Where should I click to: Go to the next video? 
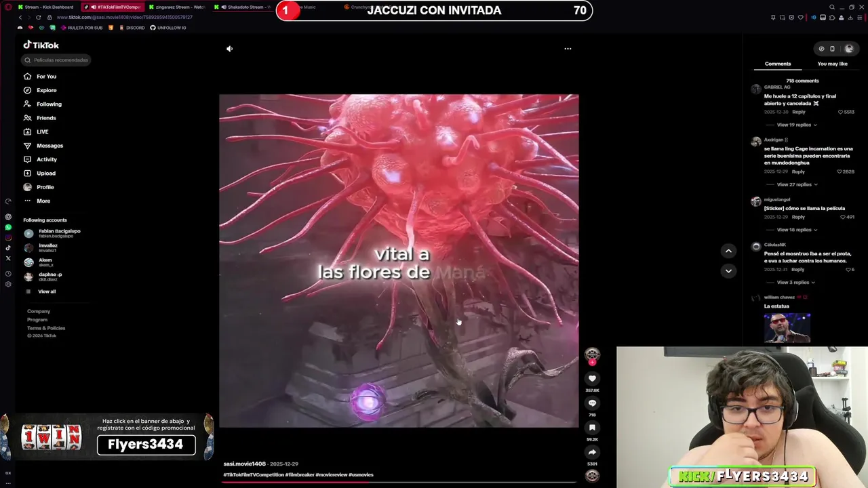tap(728, 270)
